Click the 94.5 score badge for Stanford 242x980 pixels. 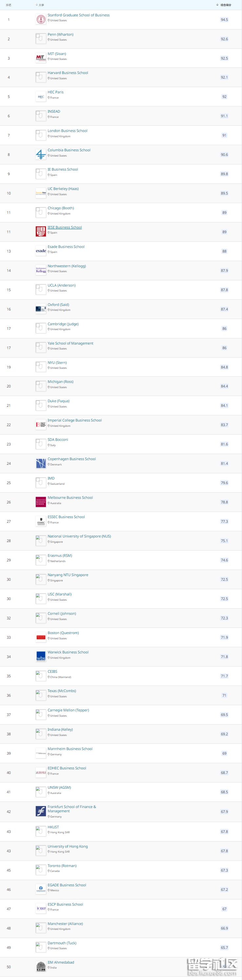tap(224, 20)
